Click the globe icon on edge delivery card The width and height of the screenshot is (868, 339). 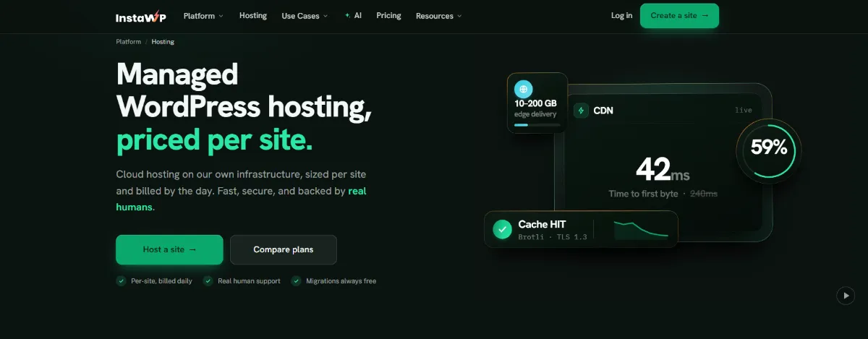coord(523,89)
